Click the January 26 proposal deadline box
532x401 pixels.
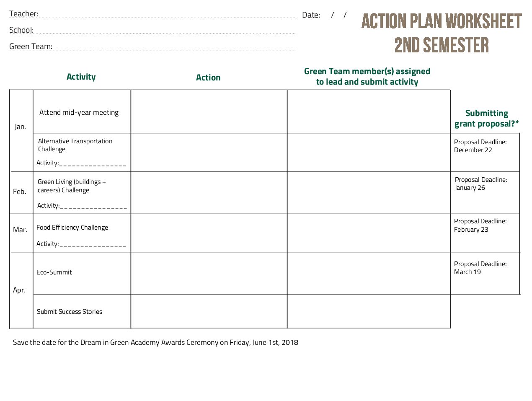point(485,193)
